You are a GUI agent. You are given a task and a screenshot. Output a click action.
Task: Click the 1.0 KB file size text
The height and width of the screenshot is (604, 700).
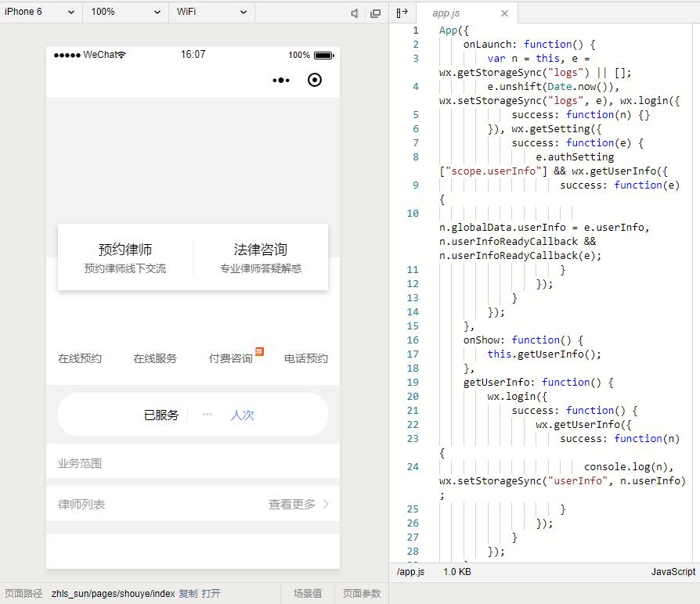457,572
